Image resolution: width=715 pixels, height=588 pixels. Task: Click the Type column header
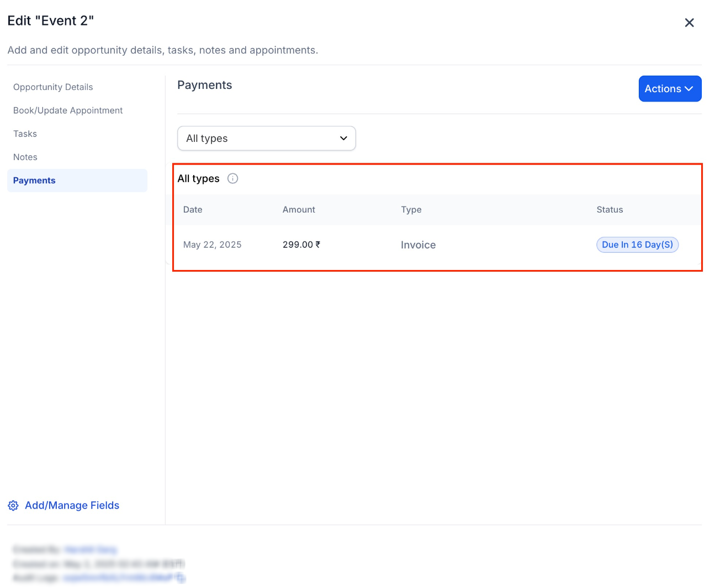[411, 210]
